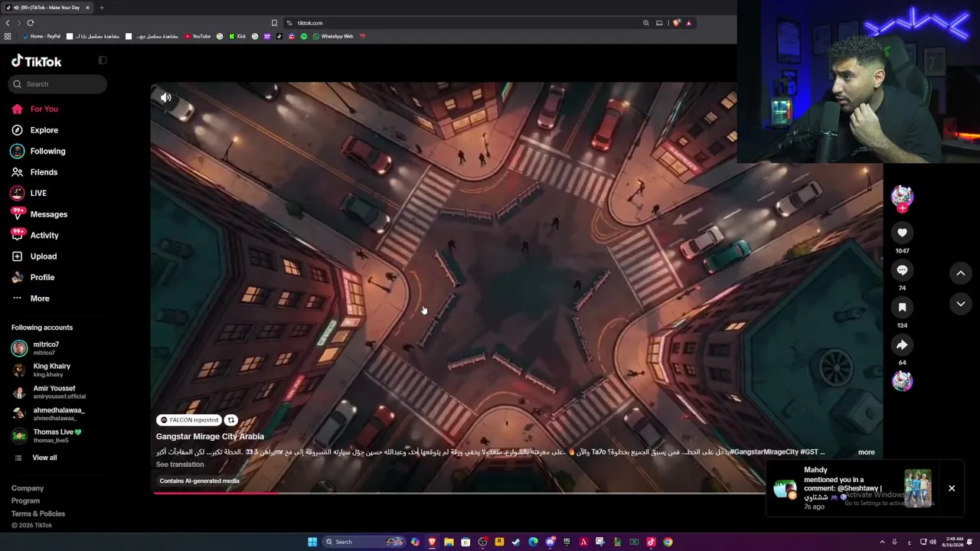Image resolution: width=980 pixels, height=551 pixels.
Task: Open your Profile page
Action: tap(42, 278)
